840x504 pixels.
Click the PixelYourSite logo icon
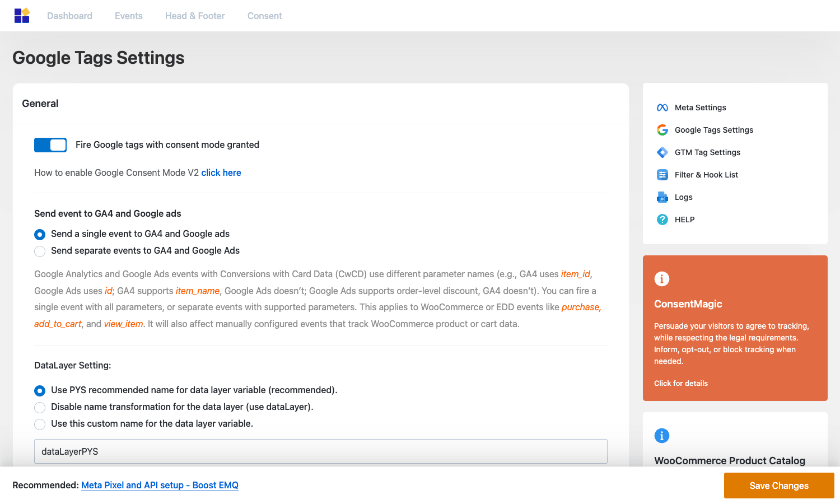click(x=22, y=16)
